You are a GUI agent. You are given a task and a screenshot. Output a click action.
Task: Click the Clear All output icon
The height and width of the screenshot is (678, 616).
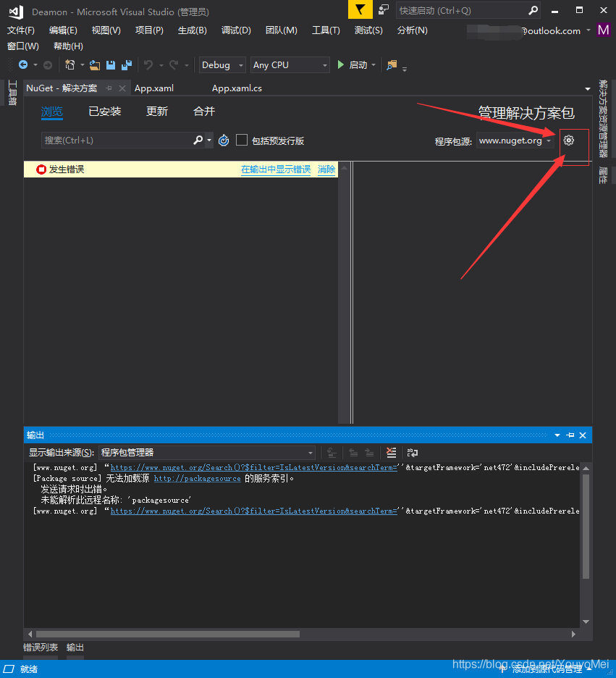tap(391, 452)
